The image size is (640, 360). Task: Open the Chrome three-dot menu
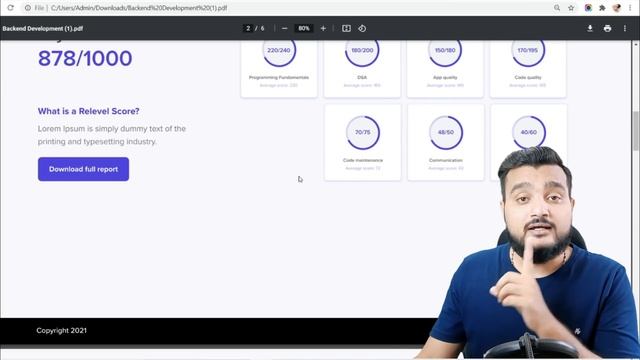tap(630, 8)
